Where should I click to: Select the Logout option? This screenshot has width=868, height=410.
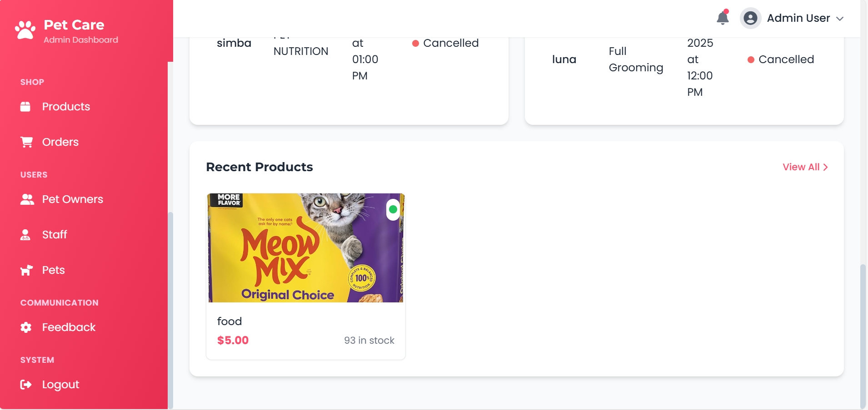60,385
